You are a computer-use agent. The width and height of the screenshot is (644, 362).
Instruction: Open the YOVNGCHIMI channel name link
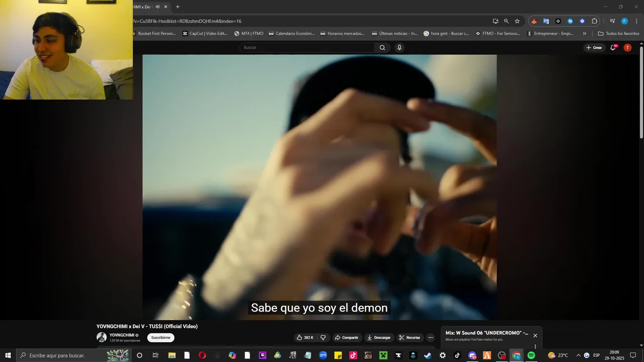[122, 335]
